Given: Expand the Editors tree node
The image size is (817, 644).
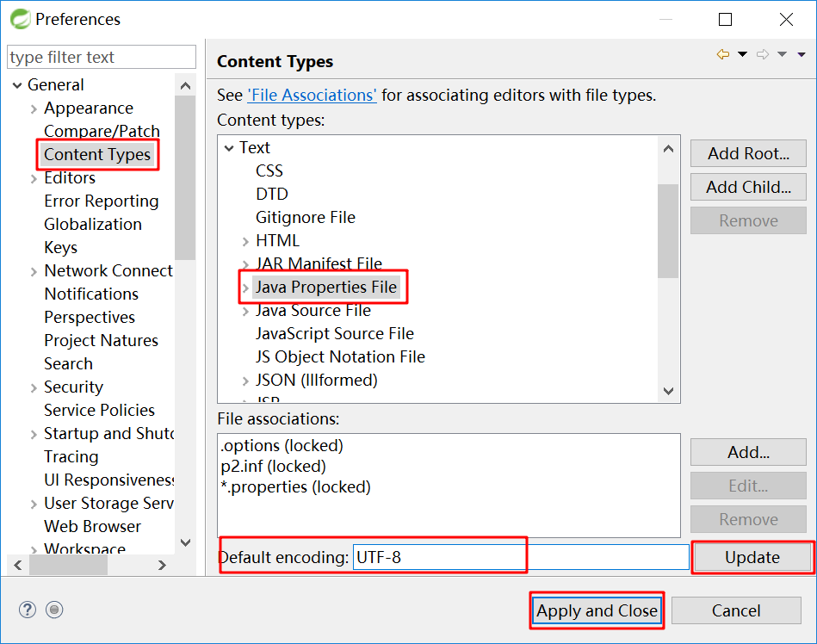Looking at the screenshot, I should click(x=34, y=179).
